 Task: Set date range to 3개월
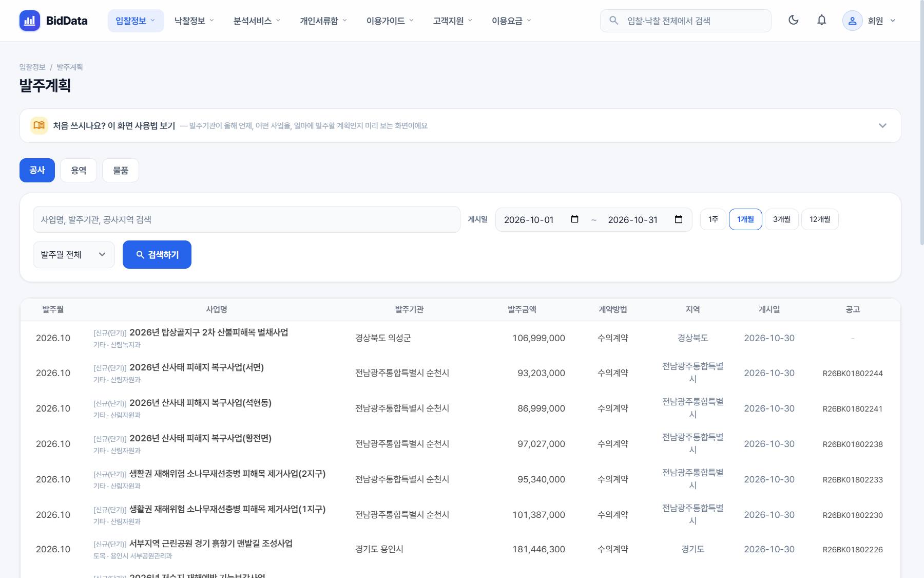click(782, 219)
